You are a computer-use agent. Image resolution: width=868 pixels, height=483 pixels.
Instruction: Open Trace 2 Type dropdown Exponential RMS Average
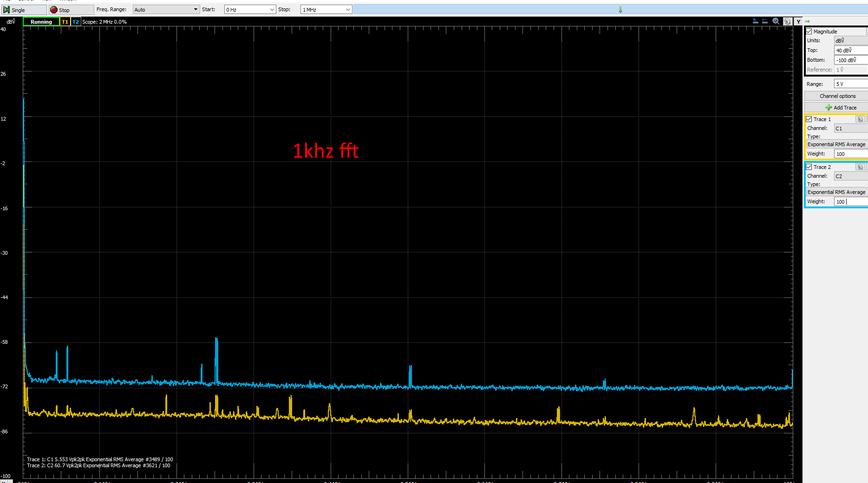click(x=837, y=192)
